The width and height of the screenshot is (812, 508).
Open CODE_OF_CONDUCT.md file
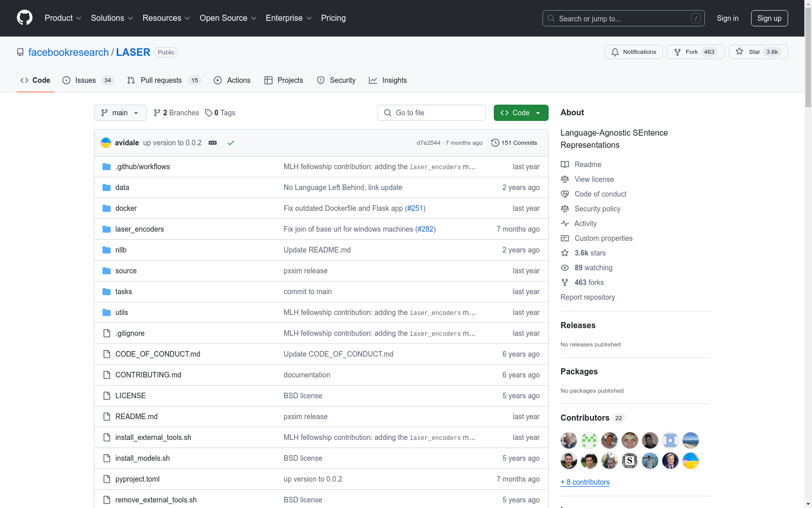tap(158, 354)
